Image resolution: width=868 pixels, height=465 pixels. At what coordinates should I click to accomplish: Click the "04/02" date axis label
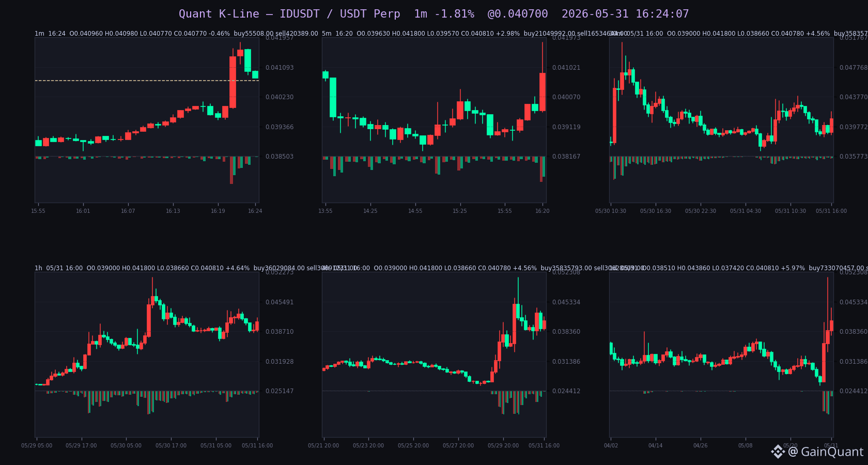coord(611,445)
